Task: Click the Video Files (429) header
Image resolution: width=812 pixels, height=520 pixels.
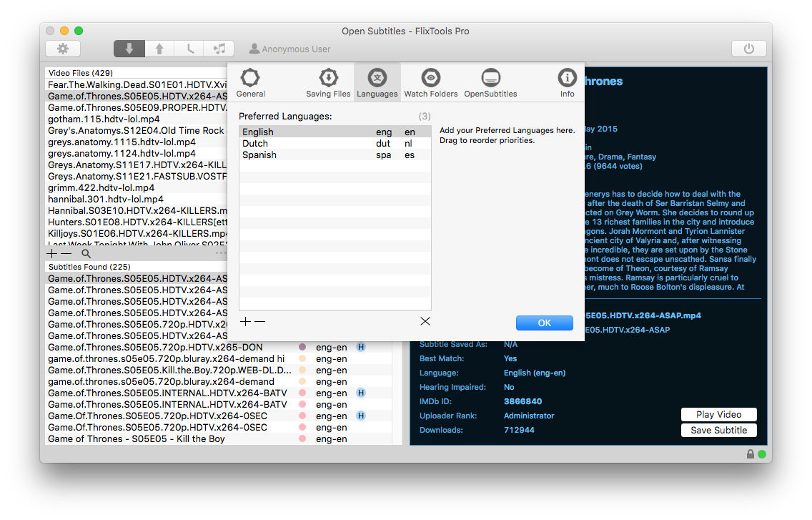Action: [x=81, y=72]
